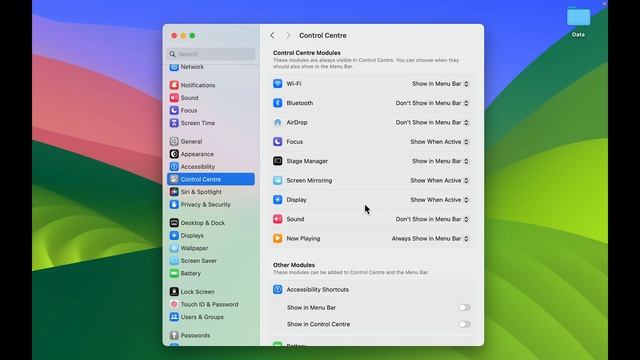This screenshot has width=640, height=360.
Task: Click the Control Centre window title
Action: coord(322,36)
